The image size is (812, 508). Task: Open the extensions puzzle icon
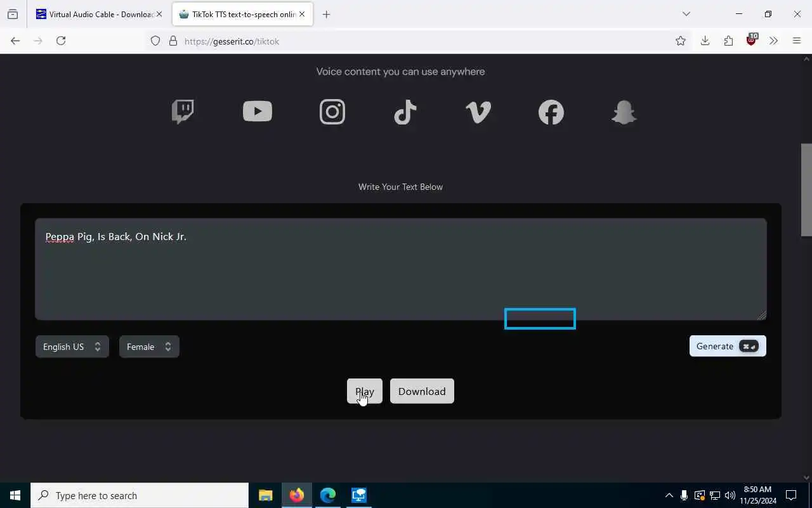tap(728, 41)
